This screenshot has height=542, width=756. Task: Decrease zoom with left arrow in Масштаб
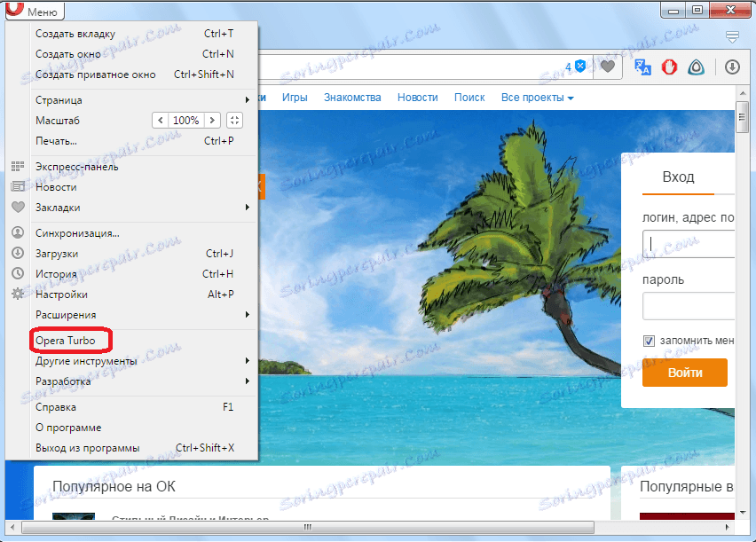pyautogui.click(x=161, y=120)
